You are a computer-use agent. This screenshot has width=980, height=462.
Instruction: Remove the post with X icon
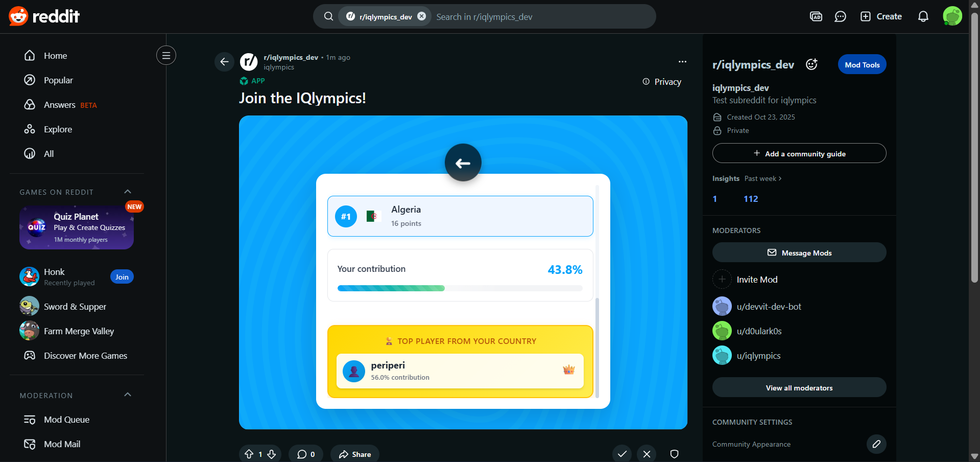pos(647,454)
